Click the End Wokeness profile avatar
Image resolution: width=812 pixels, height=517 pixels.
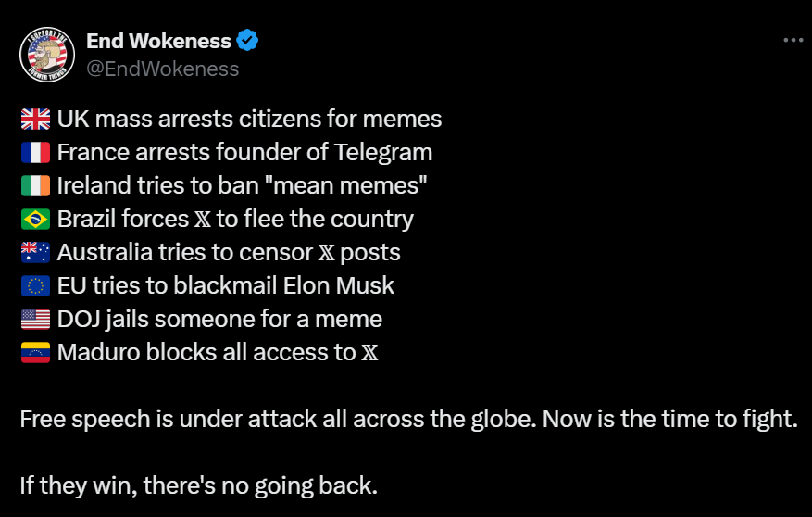(x=47, y=55)
